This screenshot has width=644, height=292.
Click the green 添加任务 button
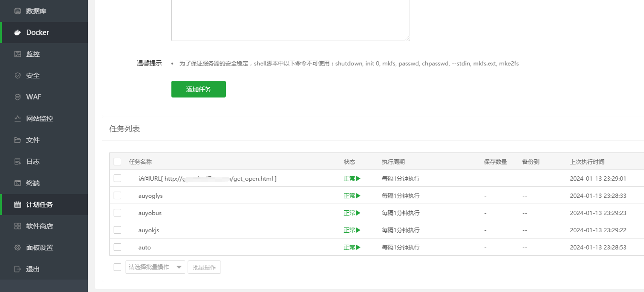[x=198, y=89]
